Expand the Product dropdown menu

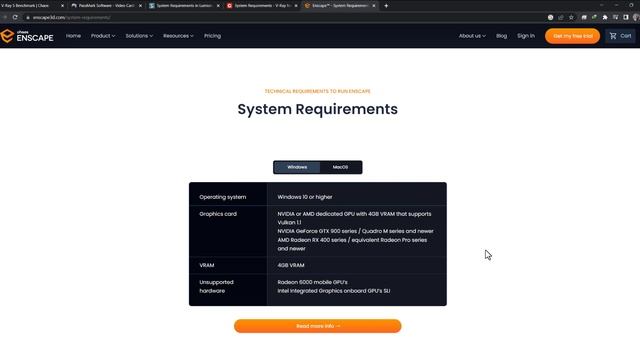click(103, 36)
